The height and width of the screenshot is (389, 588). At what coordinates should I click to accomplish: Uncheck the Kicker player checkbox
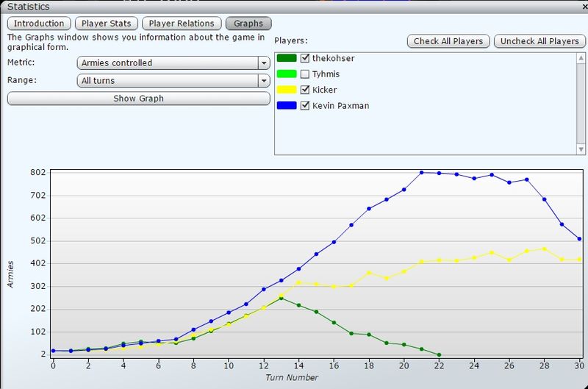(306, 90)
